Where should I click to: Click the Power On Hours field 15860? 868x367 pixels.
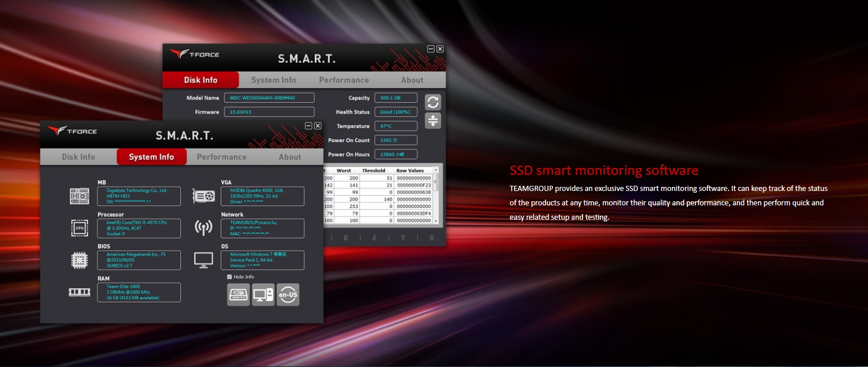(396, 154)
